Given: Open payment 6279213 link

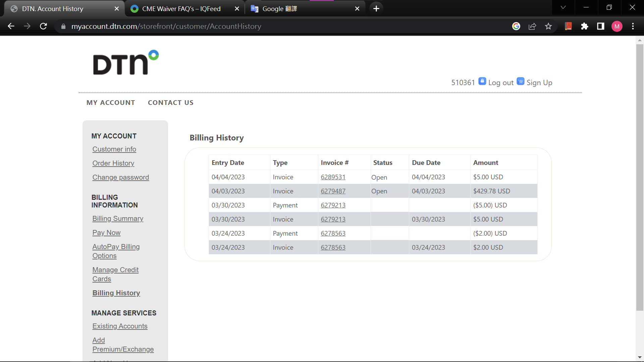Looking at the screenshot, I should [x=333, y=205].
